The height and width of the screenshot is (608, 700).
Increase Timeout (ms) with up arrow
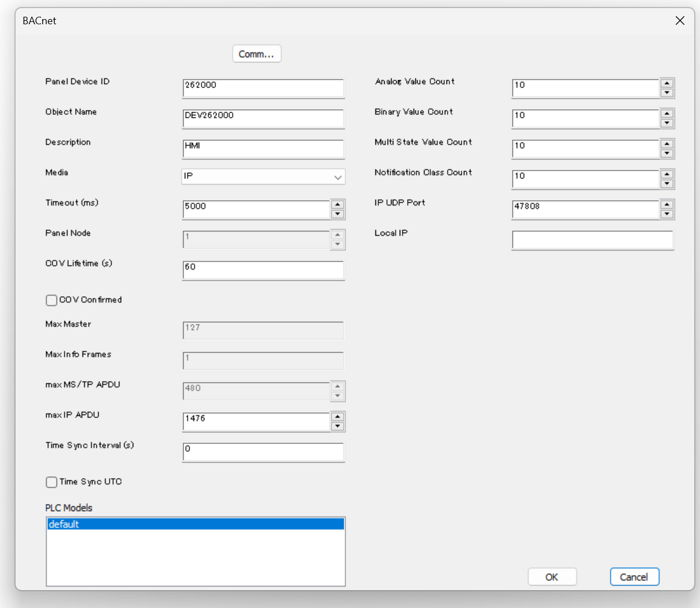338,205
